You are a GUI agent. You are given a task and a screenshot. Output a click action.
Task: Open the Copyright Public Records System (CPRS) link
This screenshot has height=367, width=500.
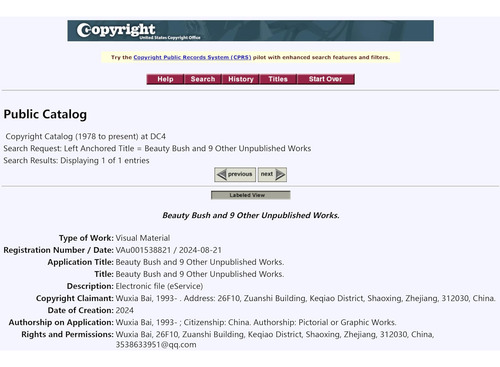192,57
